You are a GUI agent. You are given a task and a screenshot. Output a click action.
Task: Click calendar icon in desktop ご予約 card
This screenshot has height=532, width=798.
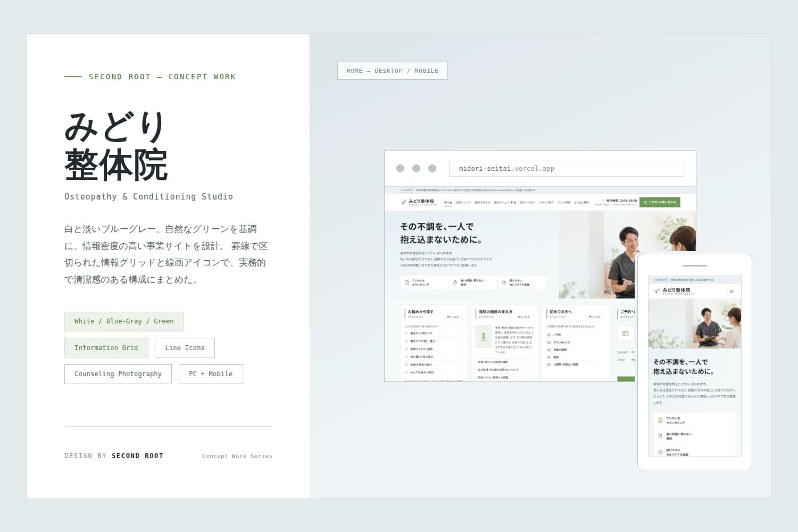click(x=625, y=334)
